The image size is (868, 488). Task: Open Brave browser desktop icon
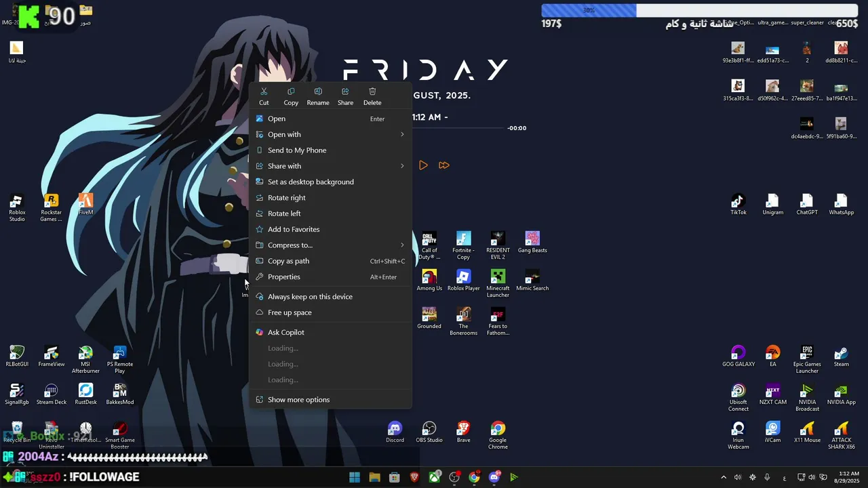463,432
